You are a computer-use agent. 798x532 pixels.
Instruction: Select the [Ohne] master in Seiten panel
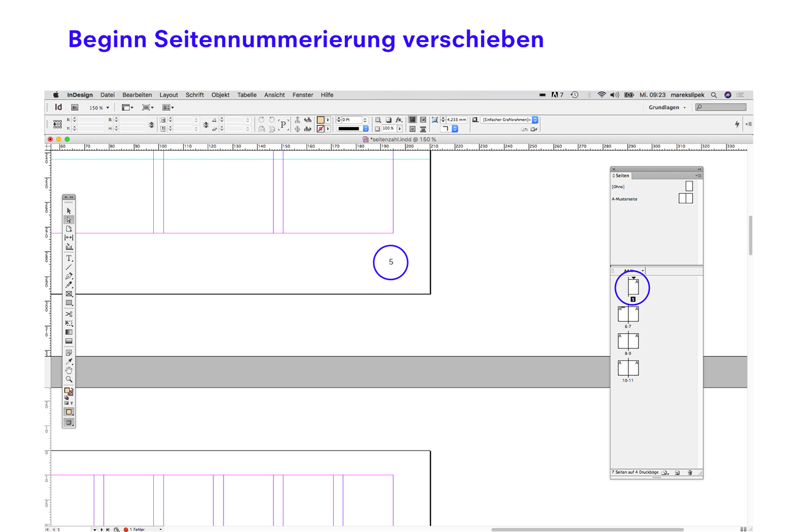(x=653, y=186)
